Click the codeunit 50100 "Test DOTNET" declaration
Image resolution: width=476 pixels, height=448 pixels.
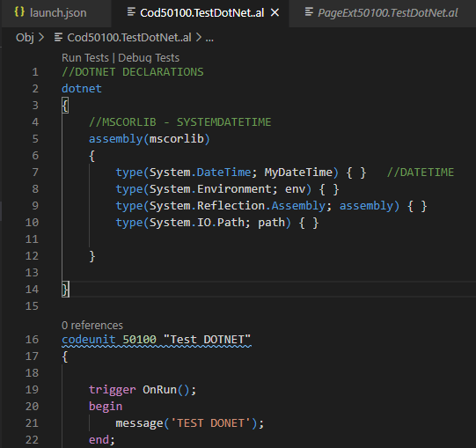point(157,339)
